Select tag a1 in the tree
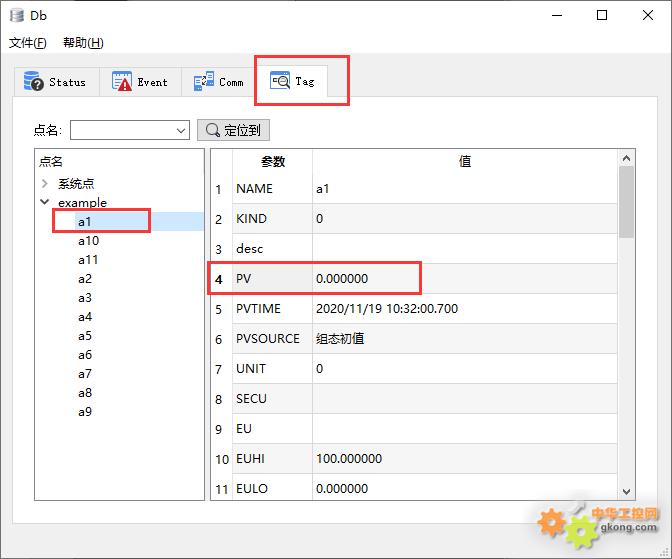 [x=84, y=222]
